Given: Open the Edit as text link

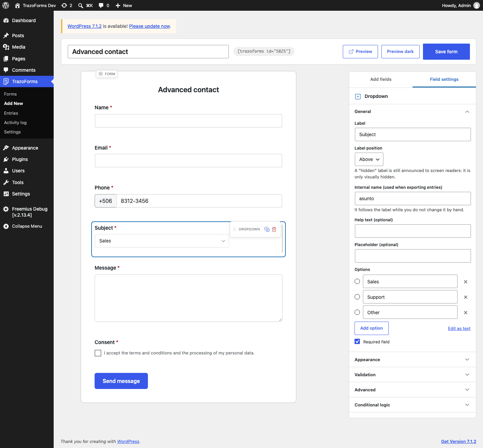Looking at the screenshot, I should (459, 329).
